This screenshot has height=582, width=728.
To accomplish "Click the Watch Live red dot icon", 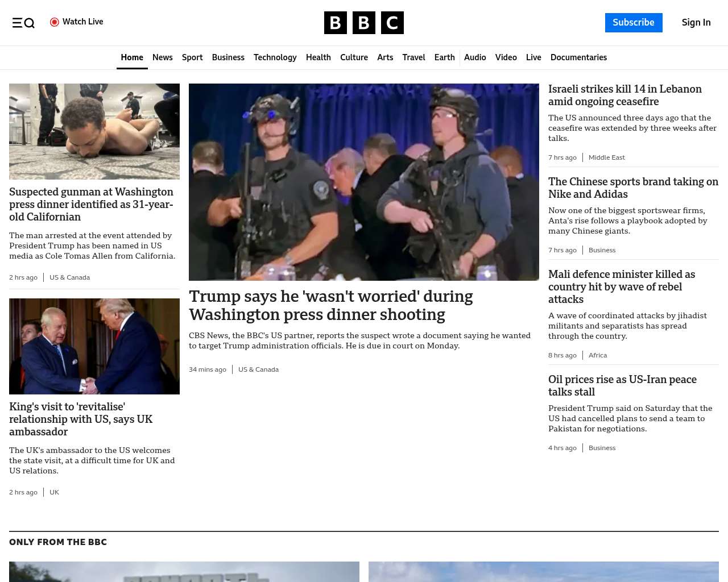I will pos(55,22).
